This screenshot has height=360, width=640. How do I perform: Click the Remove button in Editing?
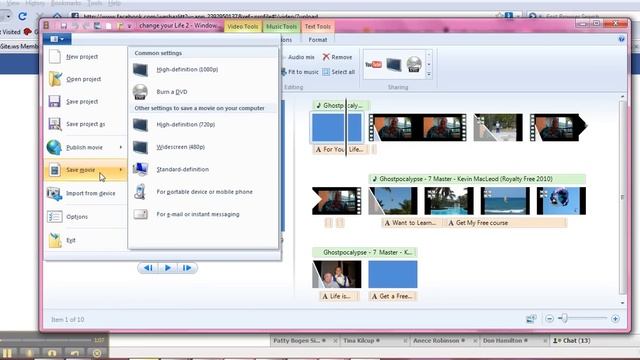pos(337,57)
